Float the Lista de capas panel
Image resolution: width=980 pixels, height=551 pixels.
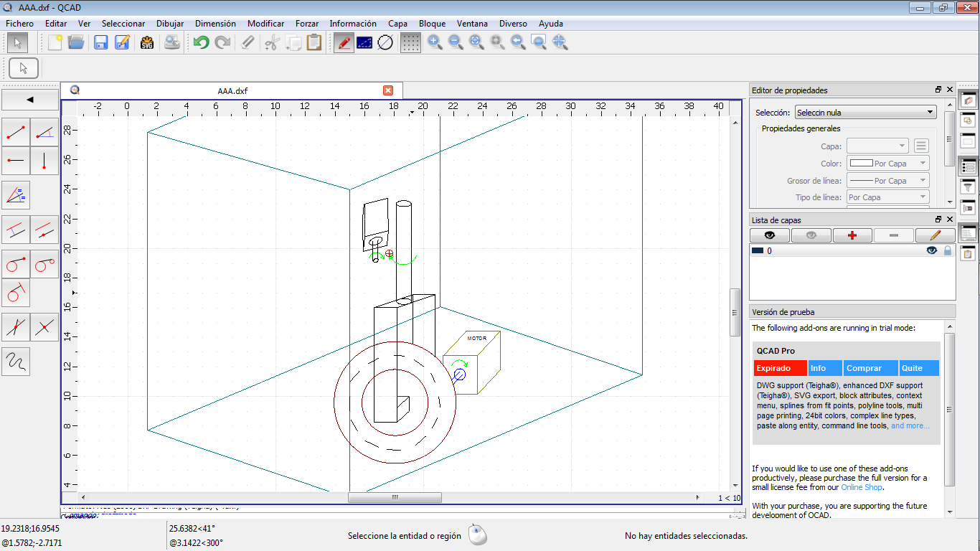click(x=938, y=220)
